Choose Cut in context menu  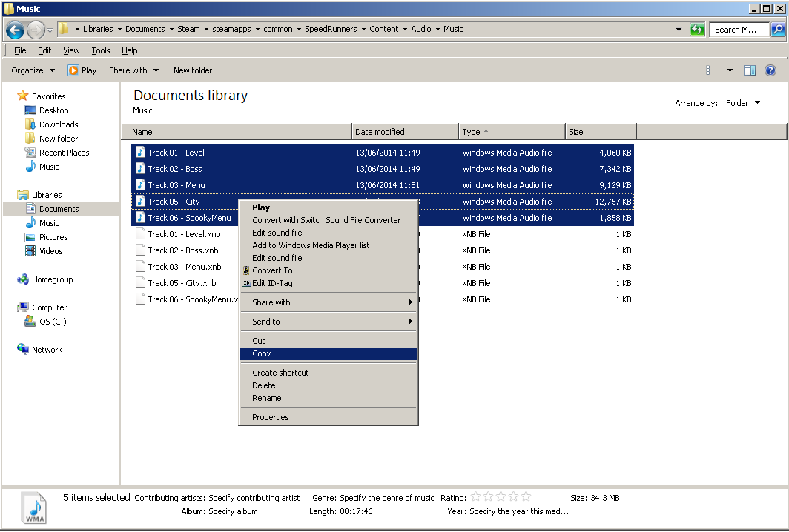[x=328, y=340]
